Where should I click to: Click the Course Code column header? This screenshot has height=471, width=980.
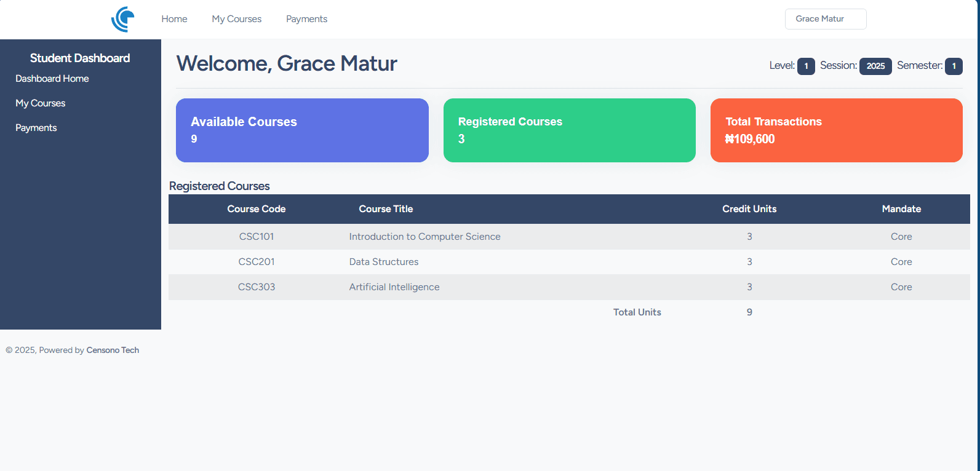point(257,209)
